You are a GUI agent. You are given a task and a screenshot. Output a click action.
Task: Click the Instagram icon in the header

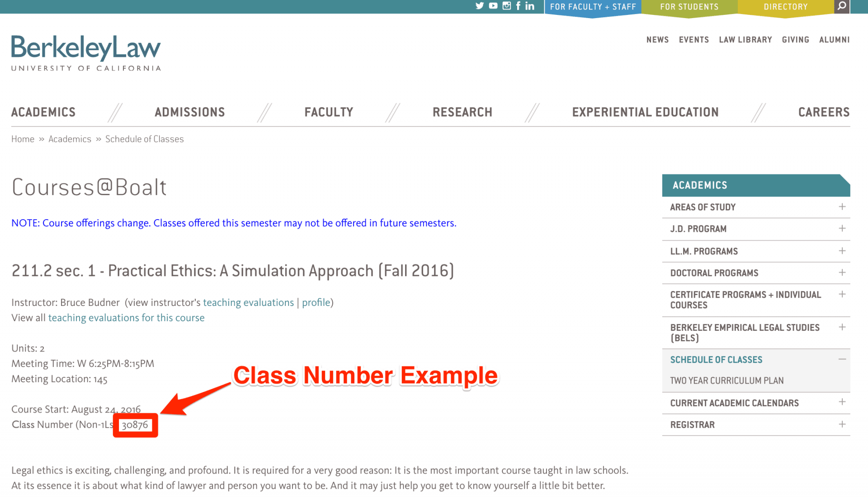506,7
